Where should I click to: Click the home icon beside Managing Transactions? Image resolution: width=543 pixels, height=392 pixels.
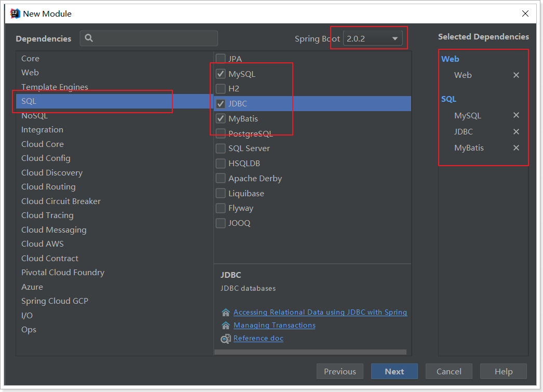point(226,326)
